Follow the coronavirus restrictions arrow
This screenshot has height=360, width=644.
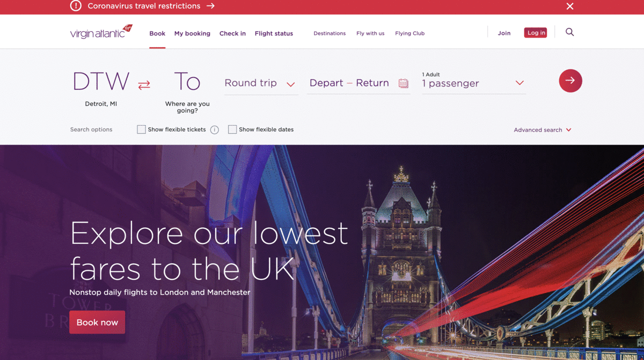tap(210, 6)
